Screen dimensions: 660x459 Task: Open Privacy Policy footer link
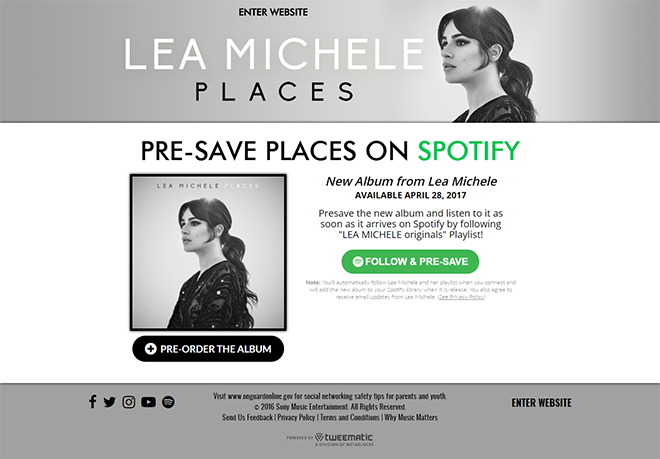click(296, 417)
